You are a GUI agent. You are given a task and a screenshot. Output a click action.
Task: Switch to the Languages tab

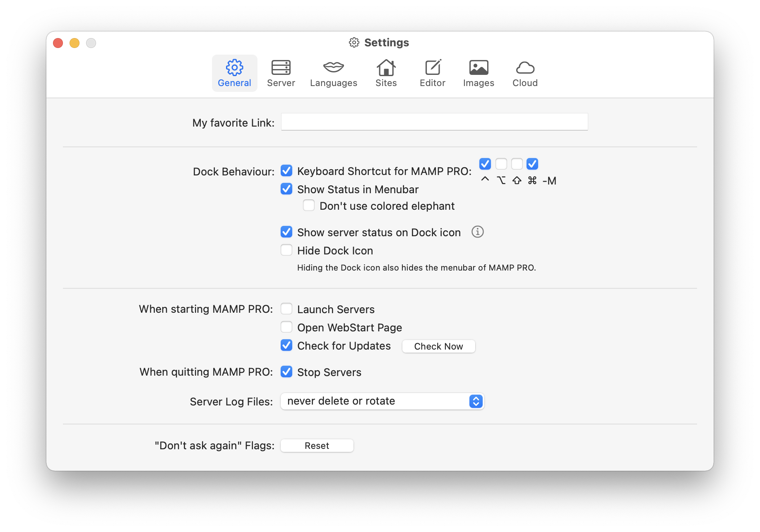334,73
